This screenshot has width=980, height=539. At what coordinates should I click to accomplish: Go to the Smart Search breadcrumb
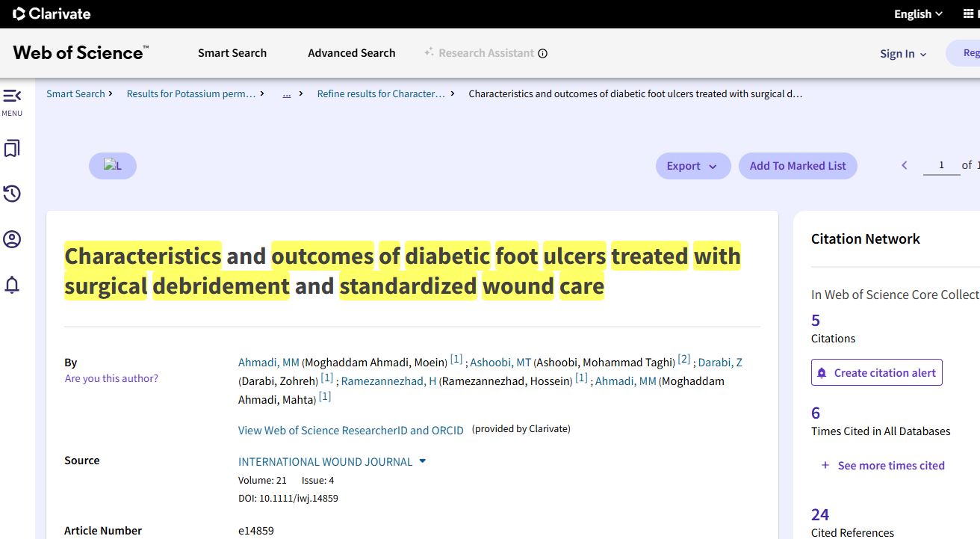[75, 93]
